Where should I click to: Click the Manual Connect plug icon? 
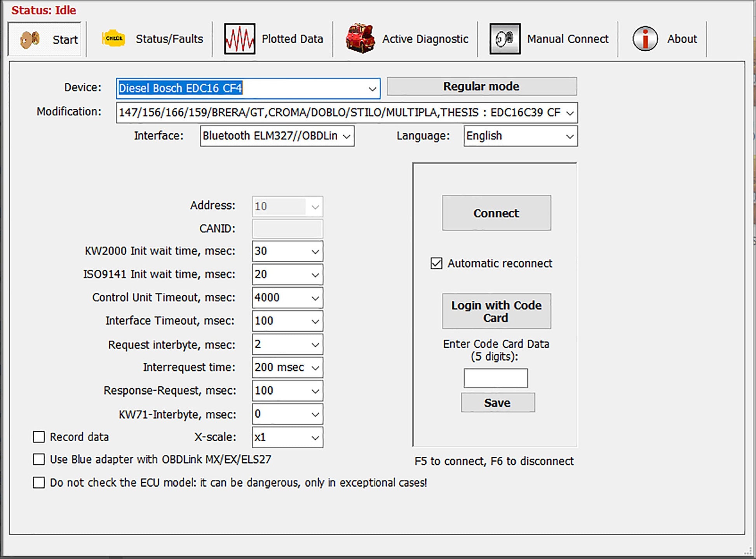(x=505, y=39)
